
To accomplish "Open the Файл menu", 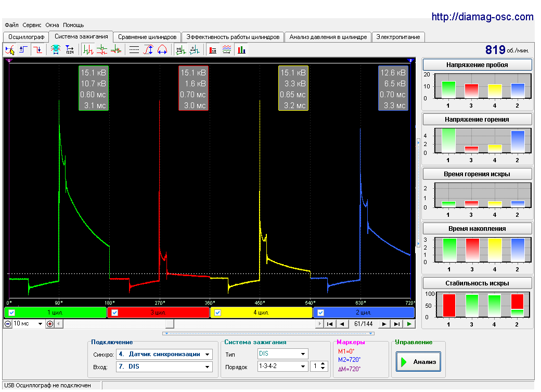I will coord(12,25).
